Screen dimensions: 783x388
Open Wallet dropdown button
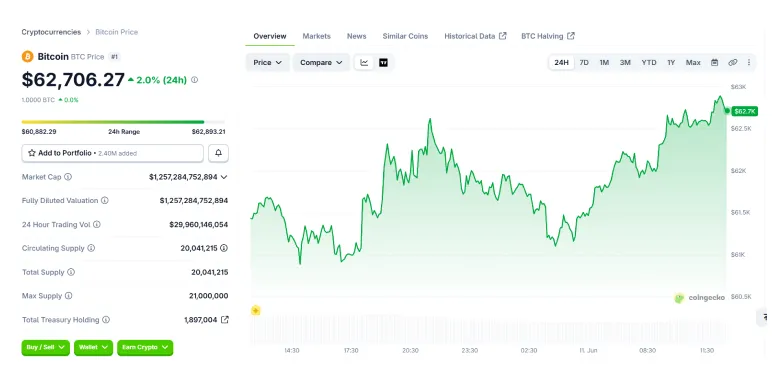(x=93, y=348)
